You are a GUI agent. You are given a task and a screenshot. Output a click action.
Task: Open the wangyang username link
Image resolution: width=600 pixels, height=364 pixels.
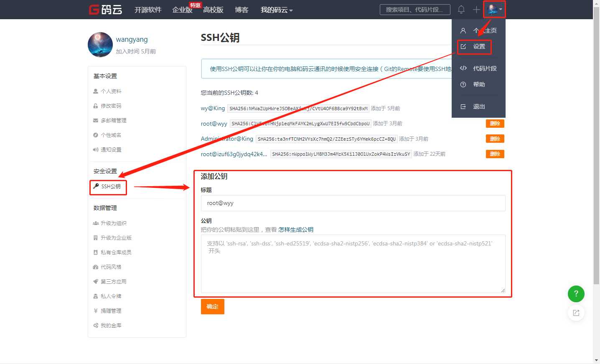click(x=132, y=39)
